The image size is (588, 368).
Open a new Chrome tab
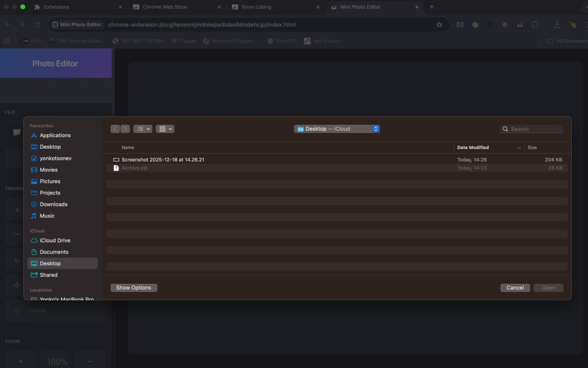click(x=431, y=7)
